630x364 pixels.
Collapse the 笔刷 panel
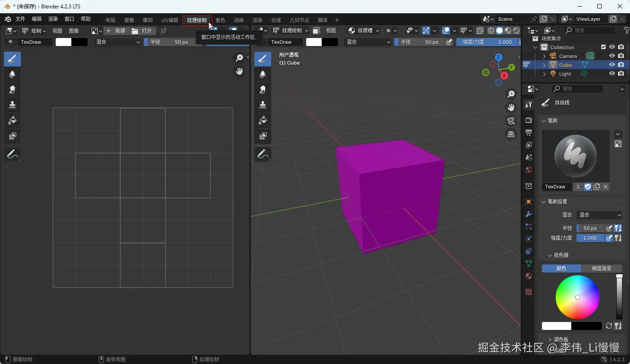pyautogui.click(x=544, y=121)
